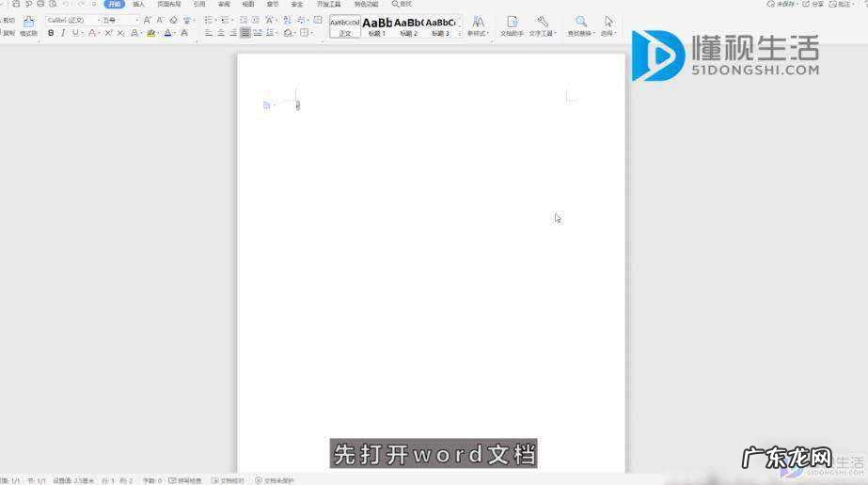
Task: Increase paragraph indent
Action: coord(256,20)
